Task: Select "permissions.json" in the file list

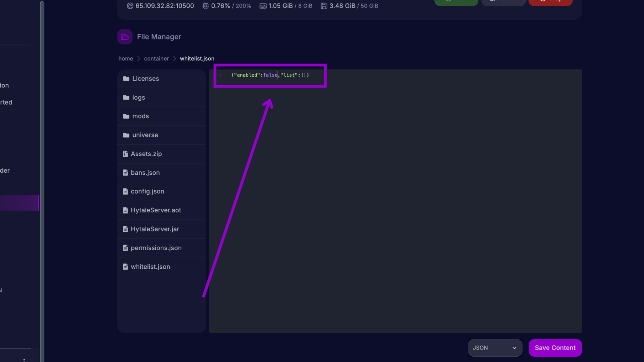Action: (156, 248)
